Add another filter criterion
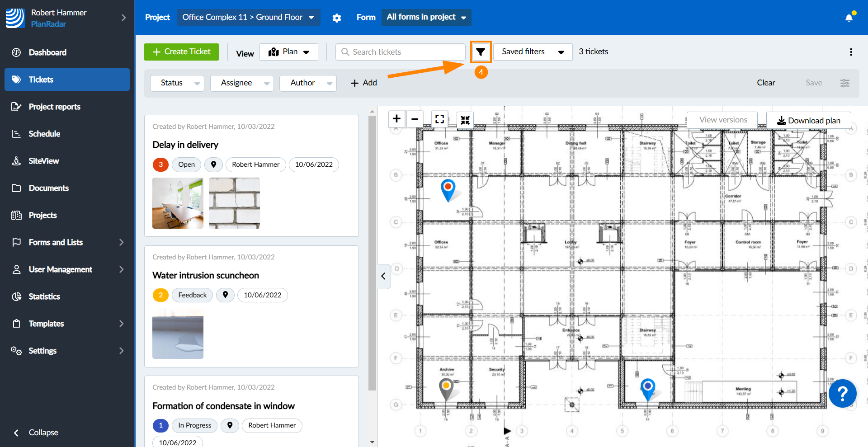The height and width of the screenshot is (447, 868). click(364, 83)
